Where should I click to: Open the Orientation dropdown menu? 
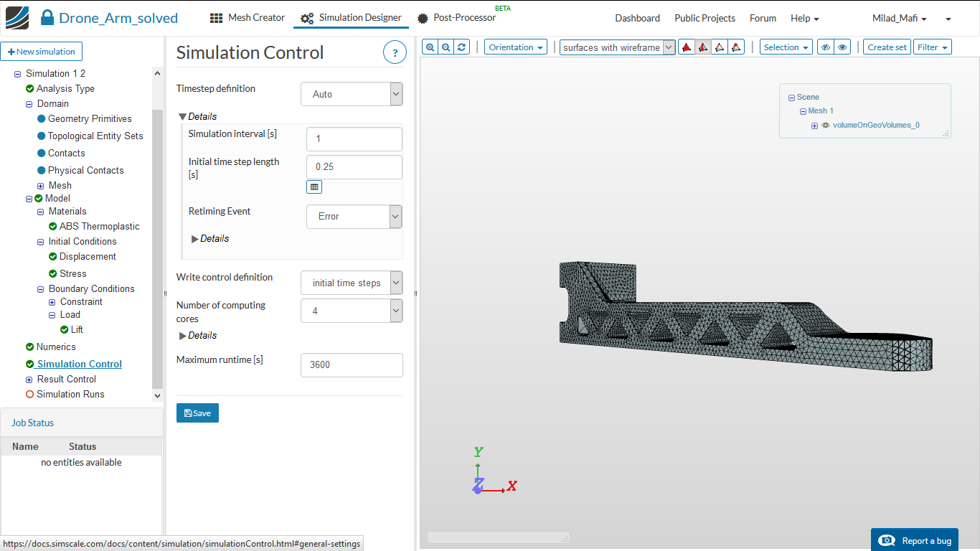click(x=515, y=47)
